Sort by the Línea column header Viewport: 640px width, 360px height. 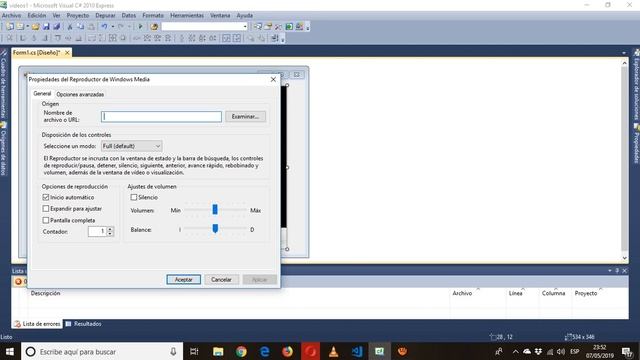(x=516, y=293)
